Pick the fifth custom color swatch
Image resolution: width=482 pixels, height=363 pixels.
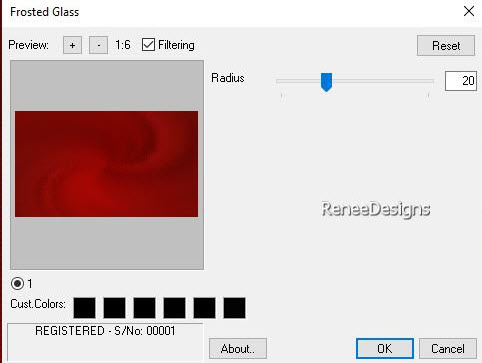click(x=204, y=308)
